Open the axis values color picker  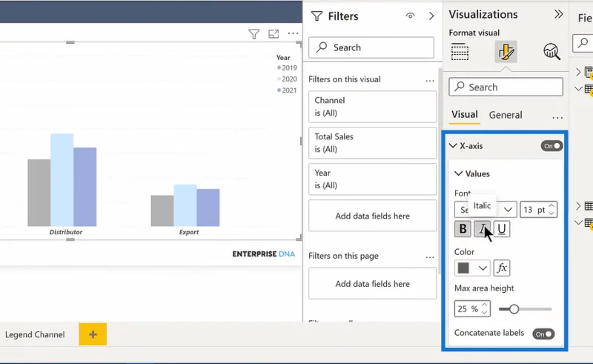[x=472, y=268]
